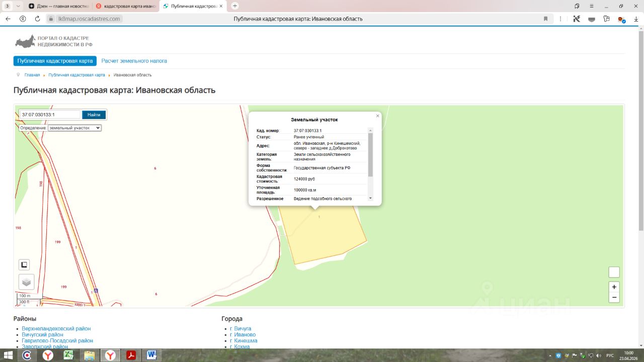
Task: Click the ownership text Государственная субъекта РФ
Action: [x=322, y=168]
